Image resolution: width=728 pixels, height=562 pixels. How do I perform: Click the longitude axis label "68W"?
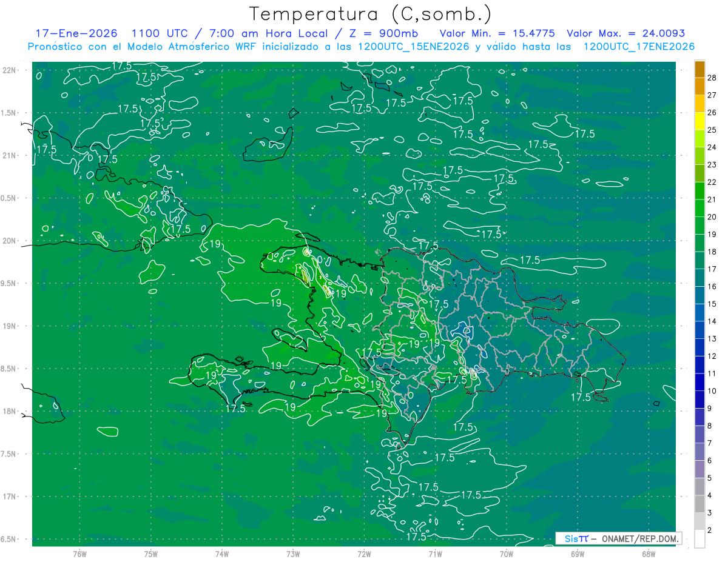[648, 554]
